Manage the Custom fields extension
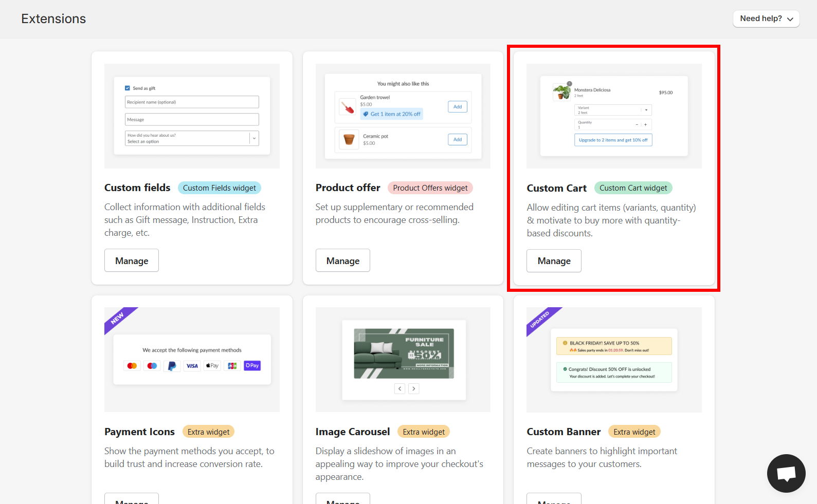The height and width of the screenshot is (504, 817). 132,260
